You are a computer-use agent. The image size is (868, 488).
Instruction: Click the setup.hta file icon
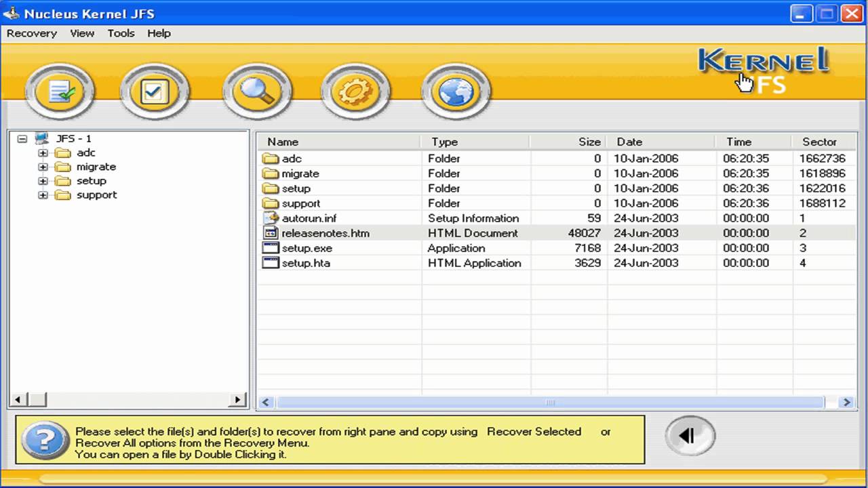(271, 263)
